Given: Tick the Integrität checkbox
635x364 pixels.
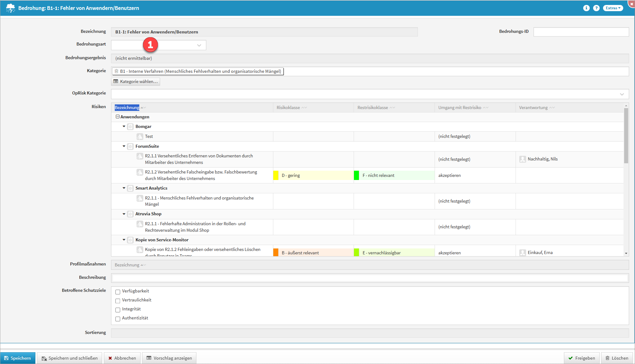Looking at the screenshot, I should [118, 309].
